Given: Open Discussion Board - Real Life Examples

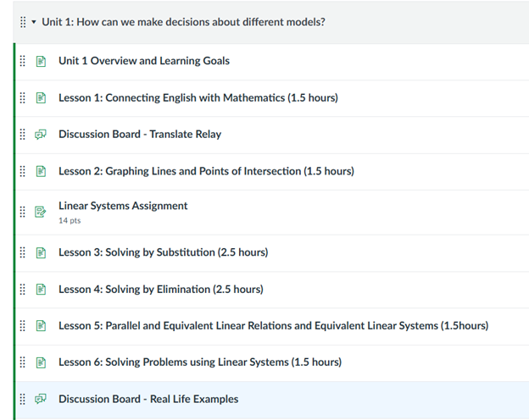Looking at the screenshot, I should (x=148, y=399).
